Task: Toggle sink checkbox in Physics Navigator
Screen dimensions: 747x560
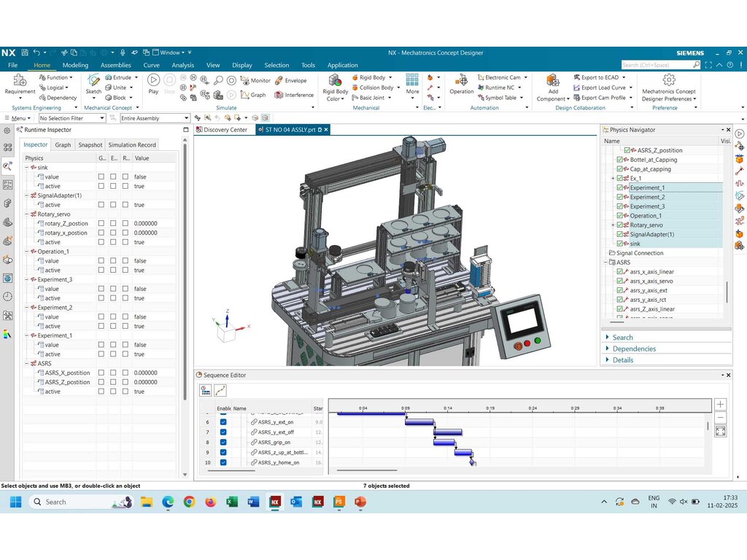Action: point(620,244)
